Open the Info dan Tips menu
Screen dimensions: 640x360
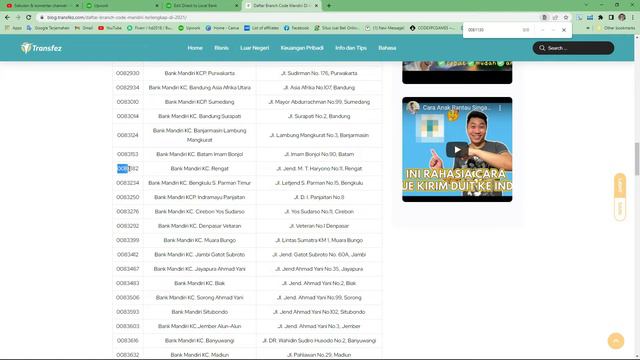pos(351,48)
